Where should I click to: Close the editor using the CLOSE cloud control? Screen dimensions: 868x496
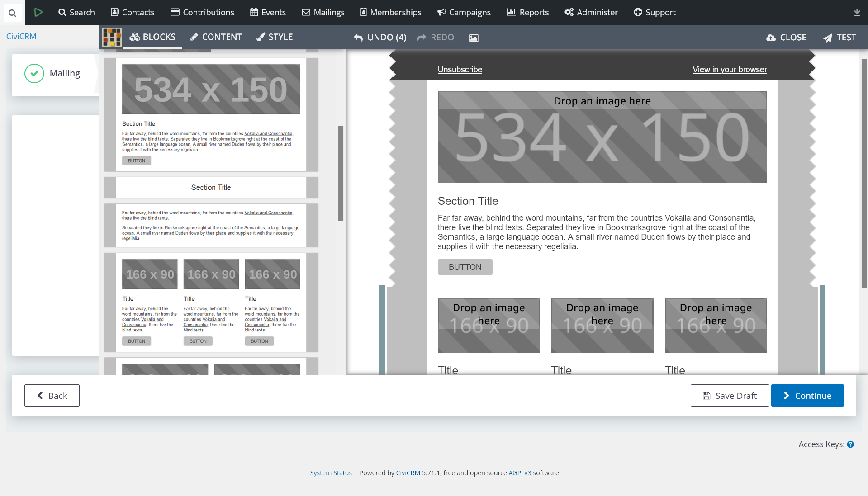click(x=786, y=37)
